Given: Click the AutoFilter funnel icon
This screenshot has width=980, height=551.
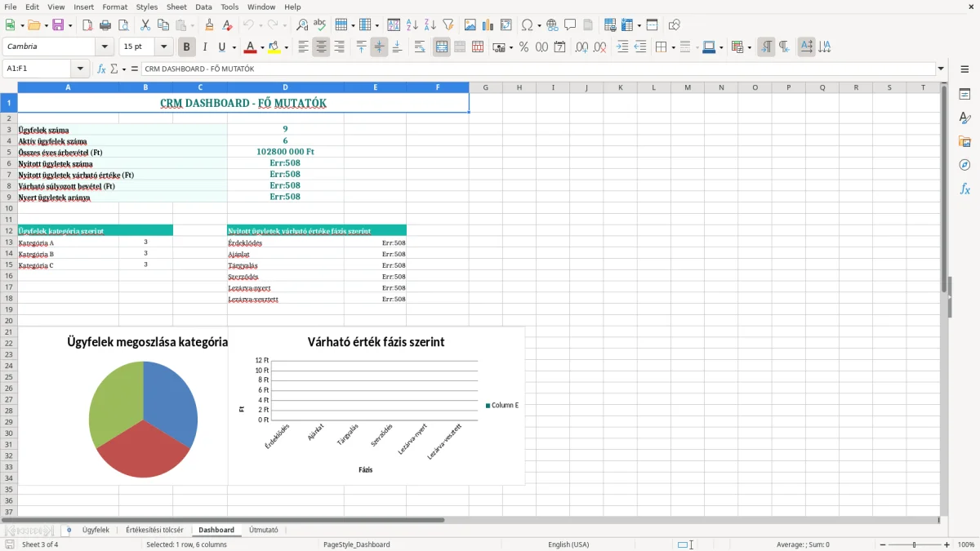Looking at the screenshot, I should pyautogui.click(x=448, y=25).
